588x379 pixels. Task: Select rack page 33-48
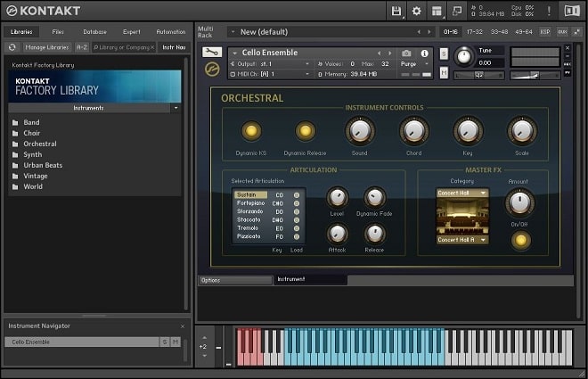pyautogui.click(x=499, y=32)
